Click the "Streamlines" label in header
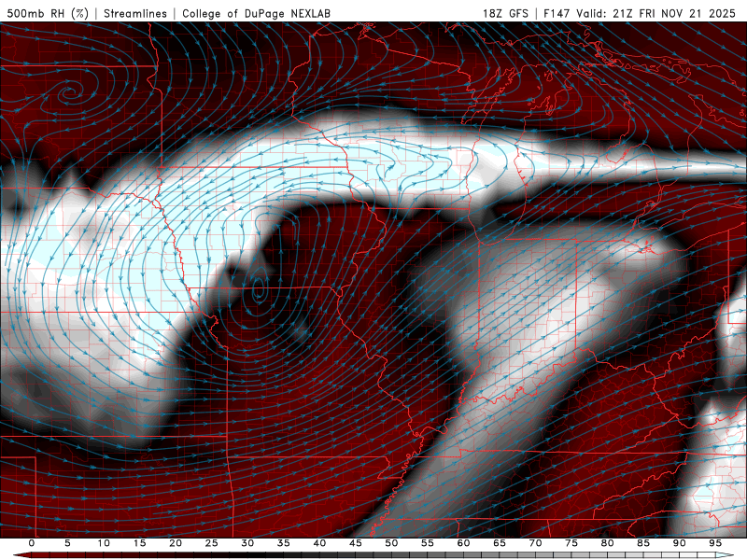The image size is (747, 560). coord(135,13)
